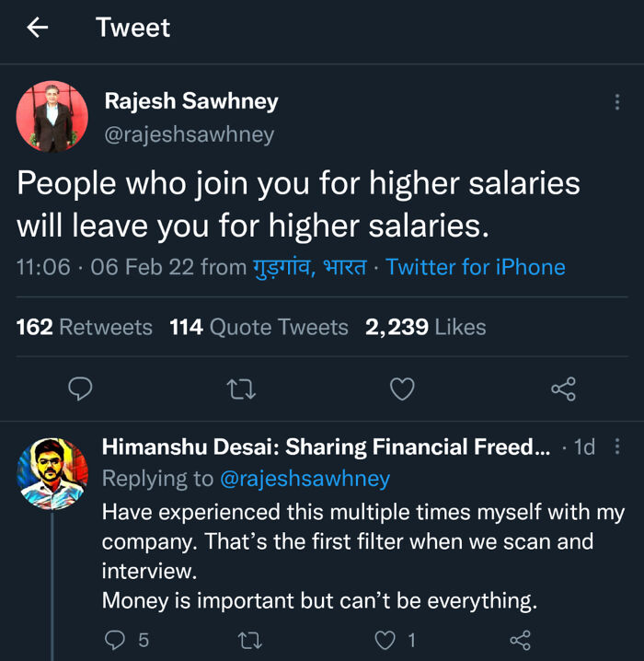Open the @rajeshsawhney mention in the reply
Image resolution: width=644 pixels, height=661 pixels.
304,479
